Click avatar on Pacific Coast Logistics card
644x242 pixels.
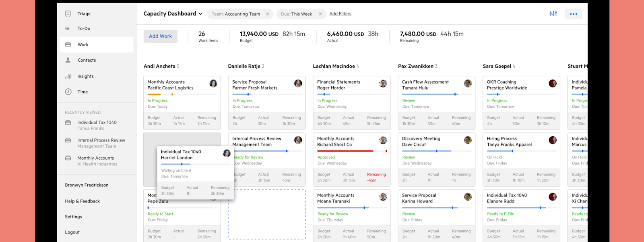pyautogui.click(x=213, y=83)
